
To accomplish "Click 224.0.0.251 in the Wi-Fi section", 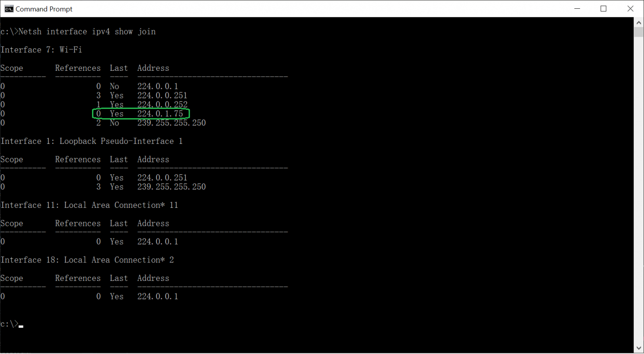I will [162, 96].
